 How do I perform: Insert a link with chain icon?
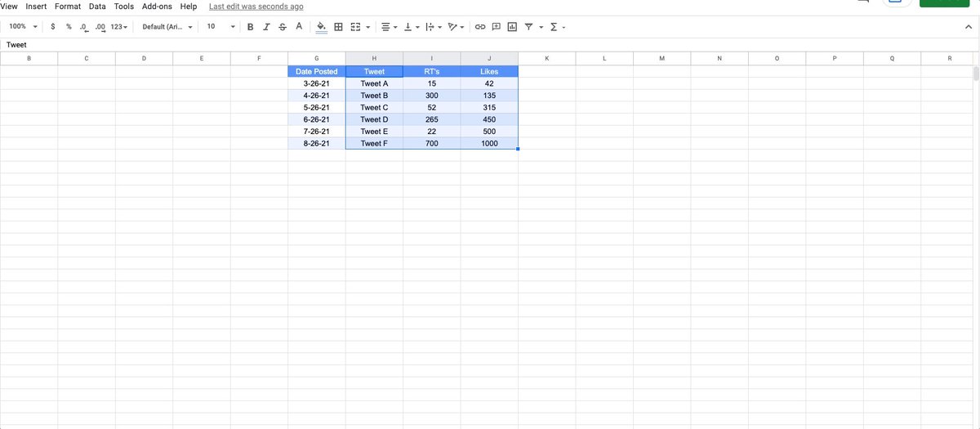tap(481, 27)
